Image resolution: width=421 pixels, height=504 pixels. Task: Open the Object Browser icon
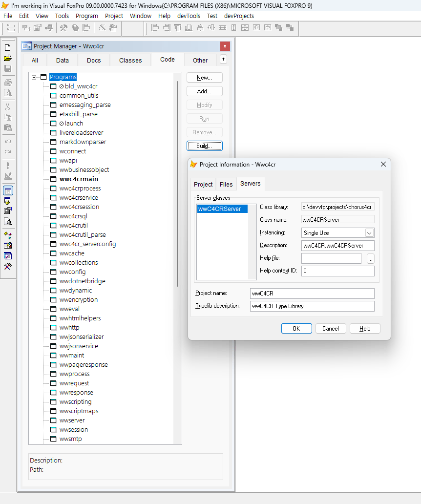tap(8, 246)
